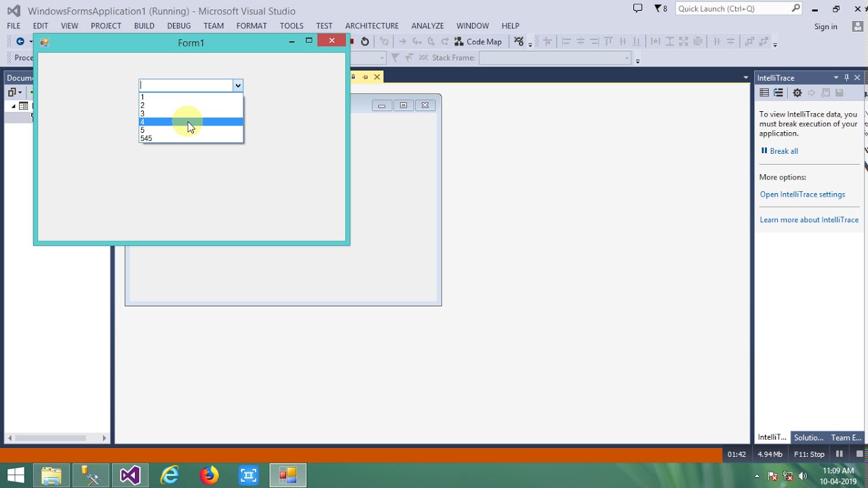The height and width of the screenshot is (488, 868).
Task: Open Internet Explorer from taskbar
Action: (170, 475)
